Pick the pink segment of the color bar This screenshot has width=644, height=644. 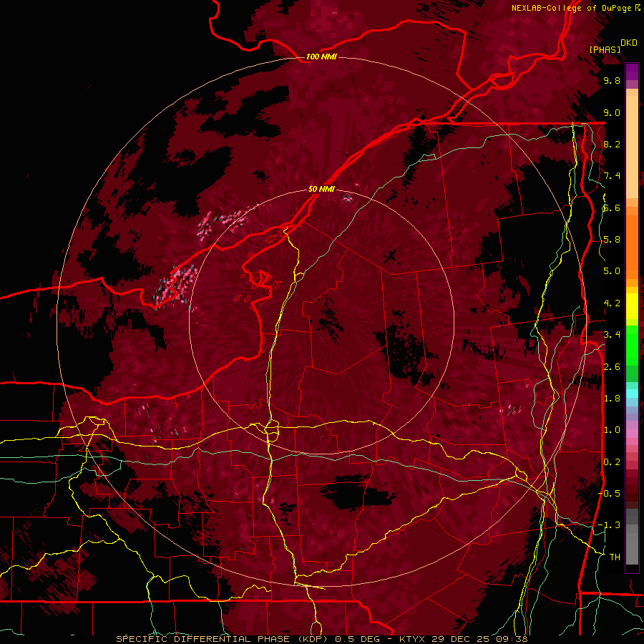632,434
